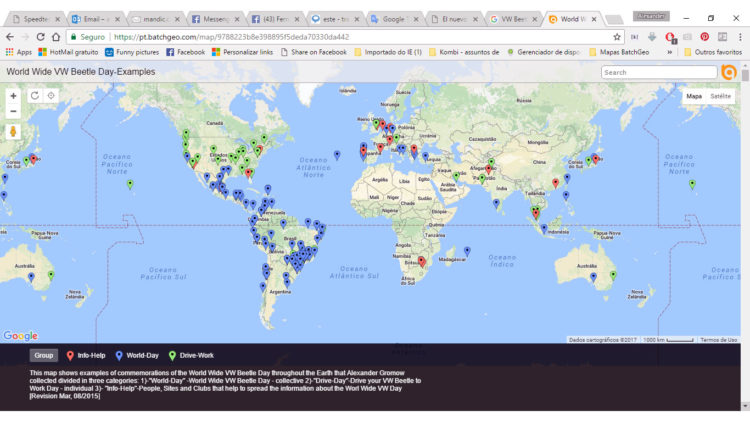The height and width of the screenshot is (422, 750).
Task: Reset the map view with refresh icon
Action: [34, 96]
